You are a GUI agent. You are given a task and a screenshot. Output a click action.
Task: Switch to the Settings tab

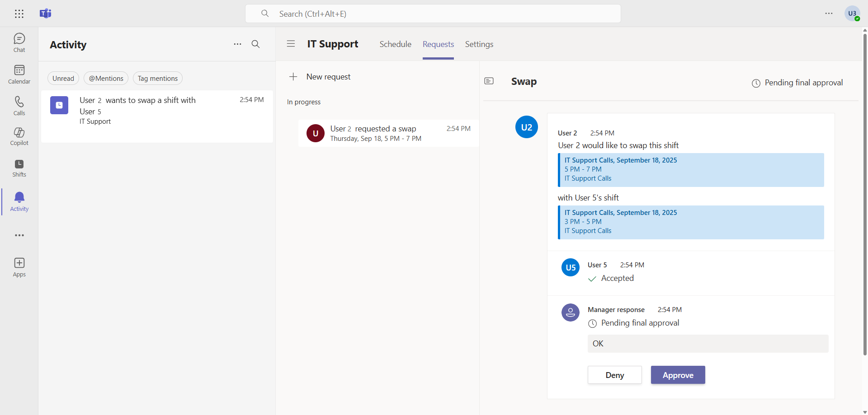click(479, 44)
